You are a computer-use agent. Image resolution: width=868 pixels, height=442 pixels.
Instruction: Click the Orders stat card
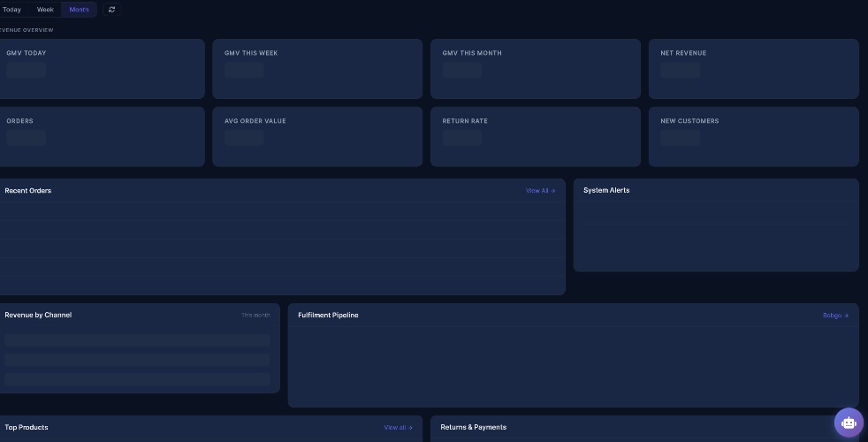pos(100,137)
